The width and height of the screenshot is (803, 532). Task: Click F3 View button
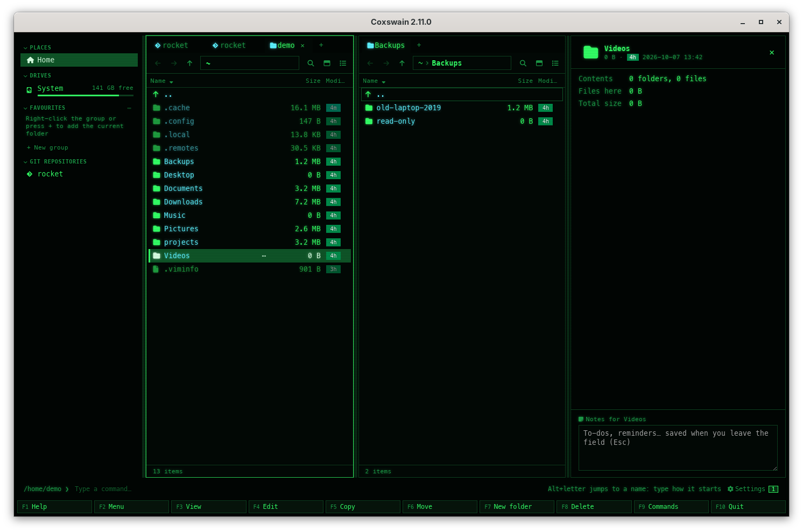[208, 507]
